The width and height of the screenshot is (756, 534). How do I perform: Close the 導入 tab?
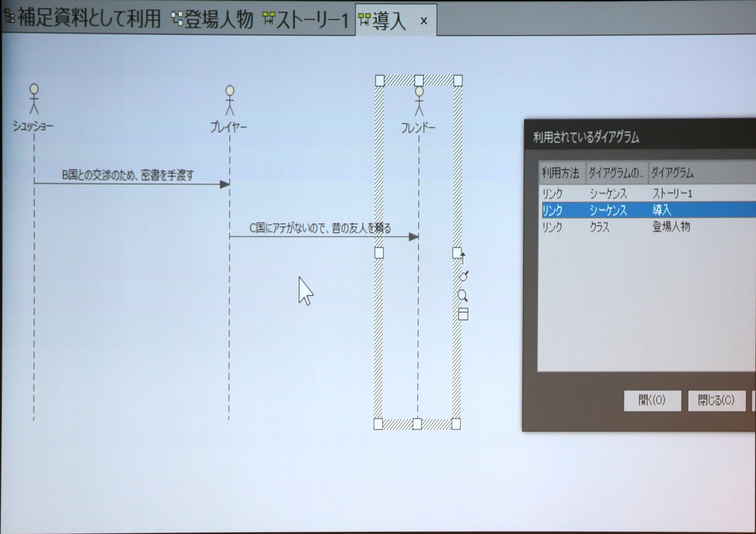point(424,21)
